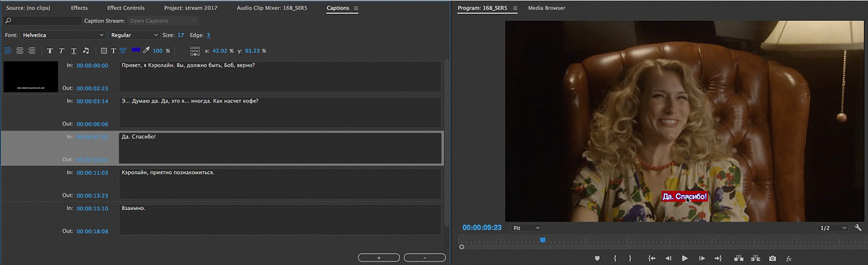868x265 pixels.
Task: Step forward one frame
Action: [702, 258]
